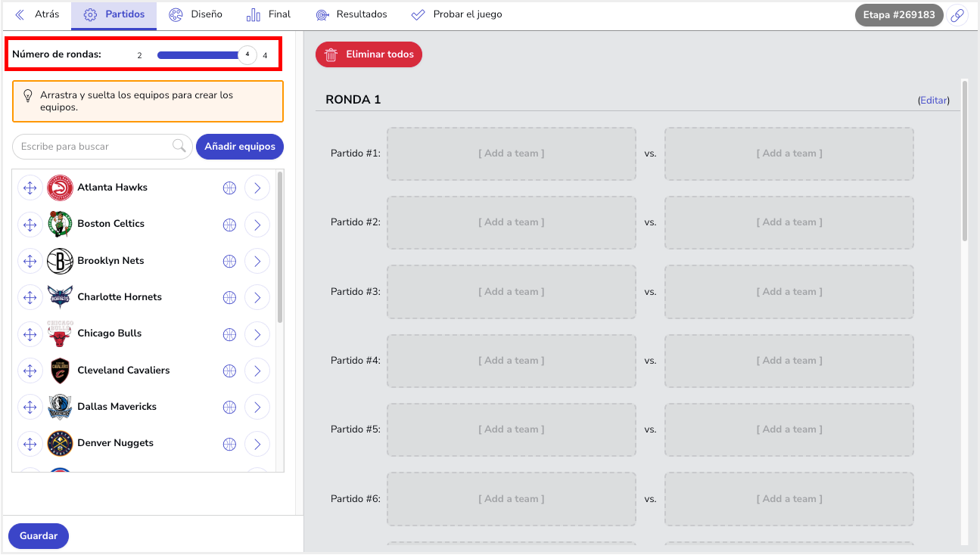Click the Atlanta Hawks team logo

point(60,188)
